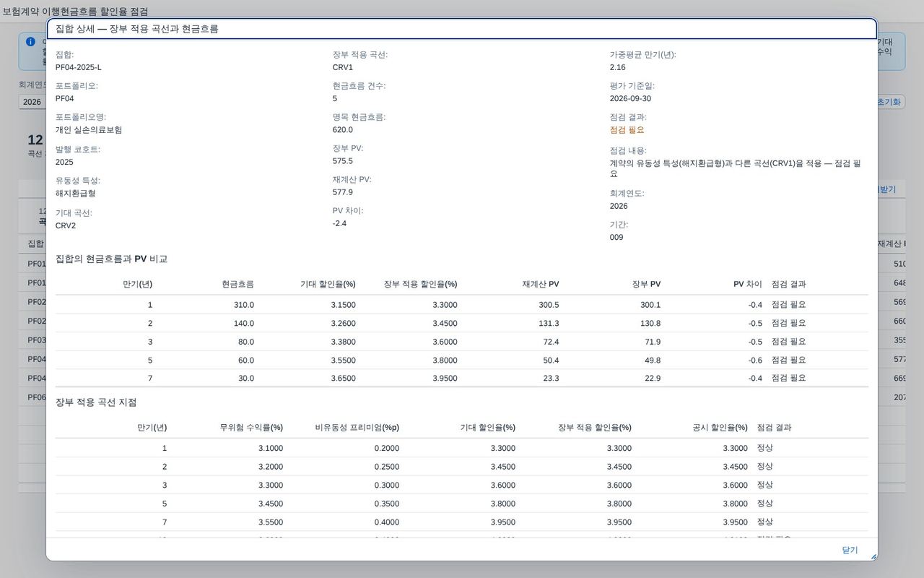Screen dimensions: 924x578
Task: Click the dialog title 집합 상세 — 장부 적용 곡선과 현금흐름
Action: coord(137,29)
